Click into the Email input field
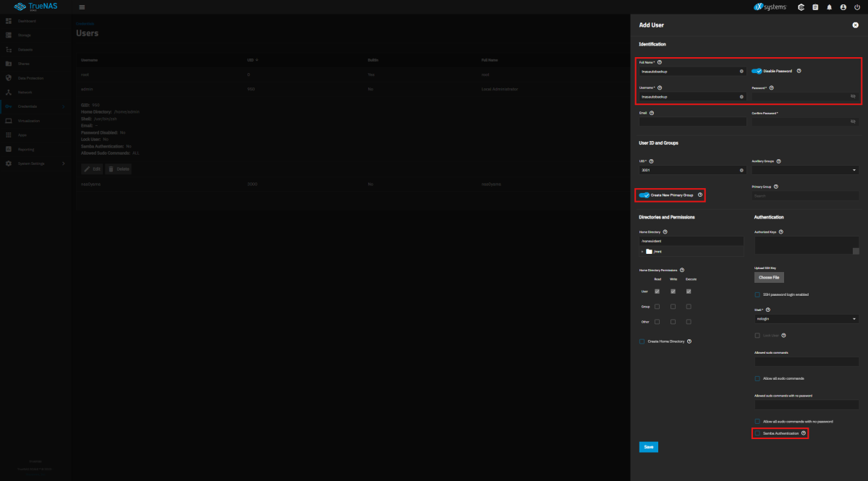The image size is (868, 481). [x=693, y=122]
